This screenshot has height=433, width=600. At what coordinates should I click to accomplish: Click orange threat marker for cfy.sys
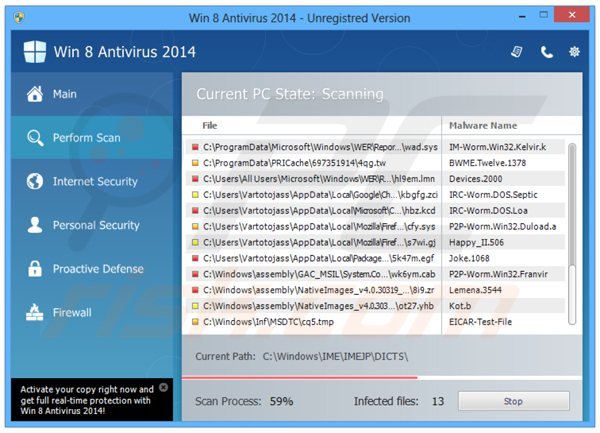click(195, 226)
